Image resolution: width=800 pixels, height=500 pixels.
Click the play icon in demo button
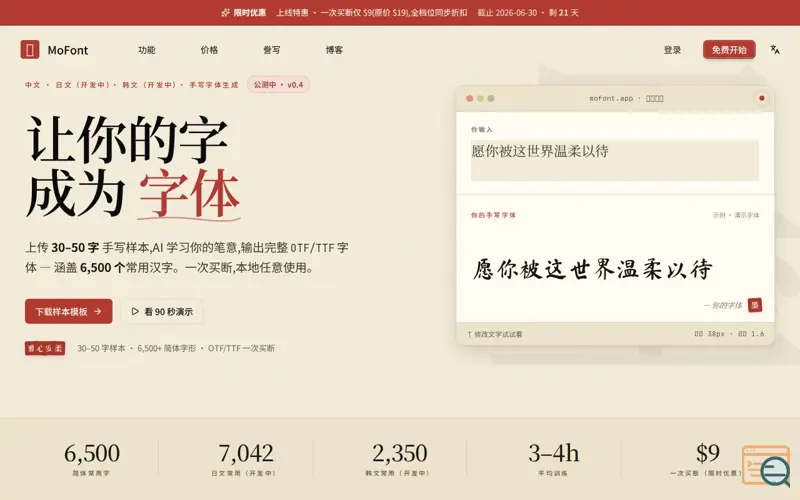pyautogui.click(x=135, y=311)
